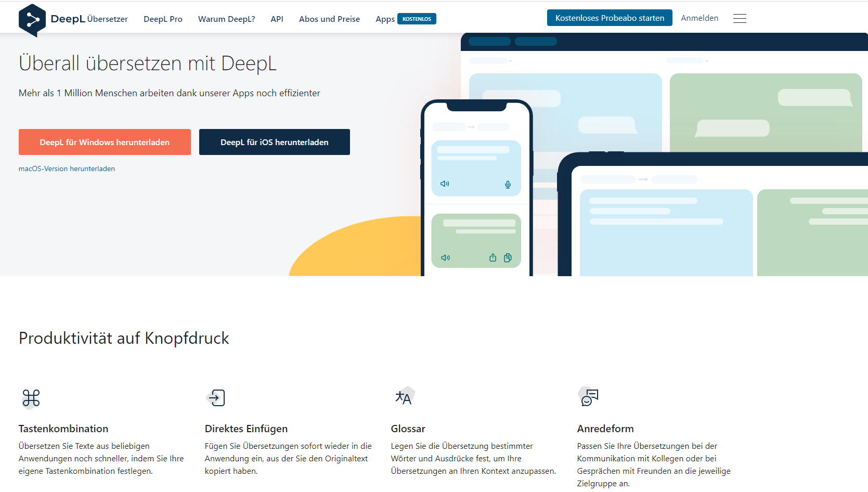Image resolution: width=868 pixels, height=492 pixels.
Task: Open the Warum DeepL? menu item
Action: (227, 19)
